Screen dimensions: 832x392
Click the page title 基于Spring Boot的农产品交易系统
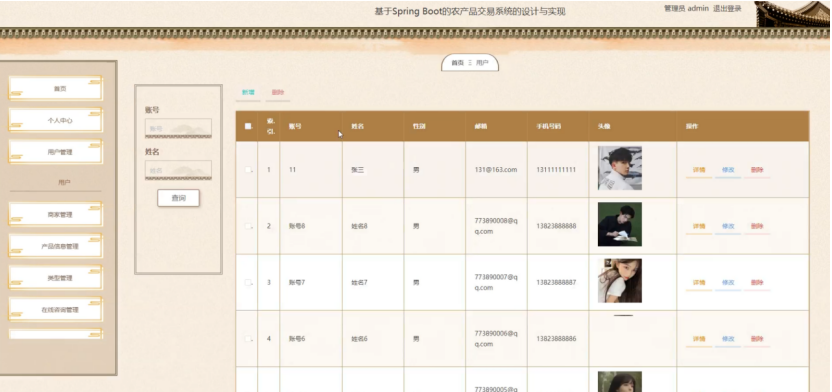click(470, 11)
